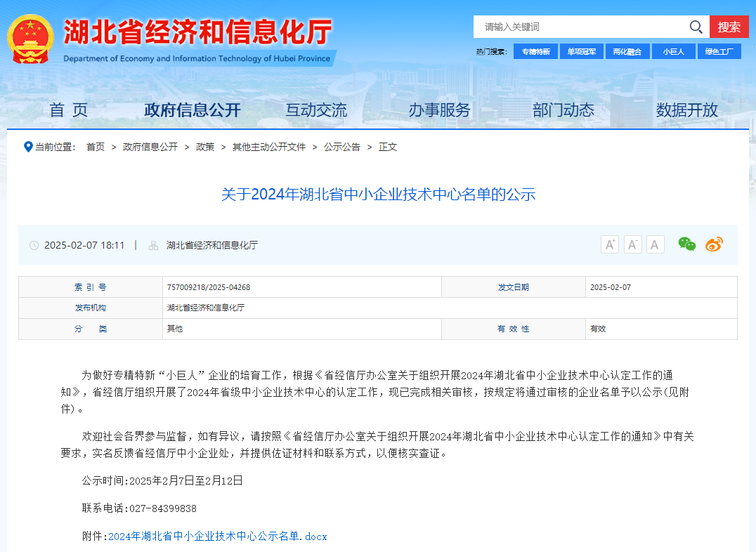Select the 绿色工厂 hot search tag
Image resolution: width=756 pixels, height=552 pixels.
(719, 51)
